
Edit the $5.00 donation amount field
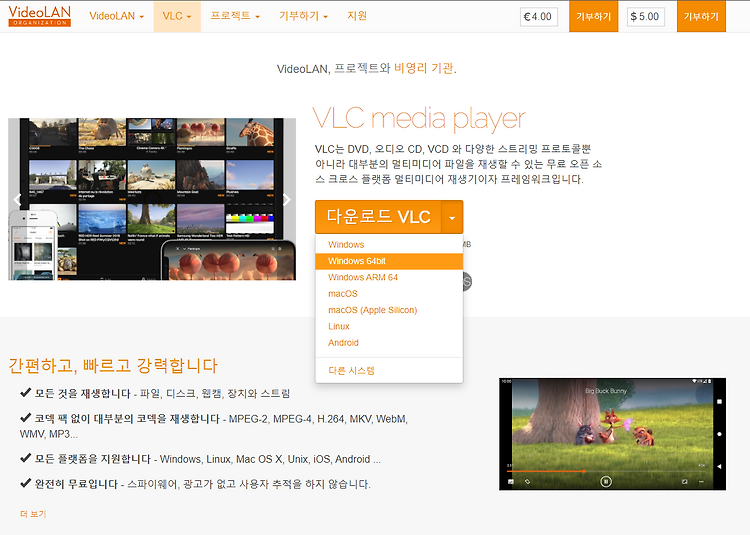(x=646, y=17)
